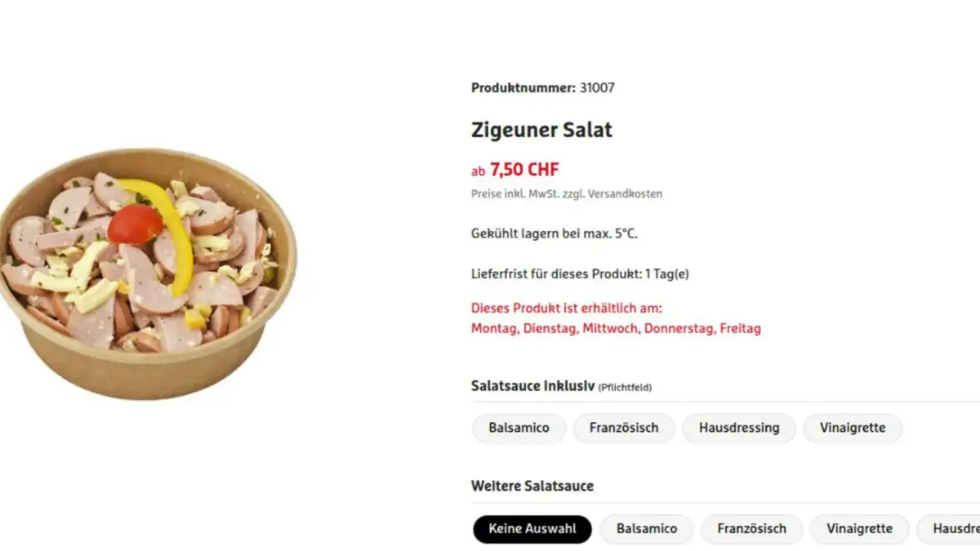Click the Zigeuner Salat product title
The image size is (980, 551).
click(x=541, y=130)
